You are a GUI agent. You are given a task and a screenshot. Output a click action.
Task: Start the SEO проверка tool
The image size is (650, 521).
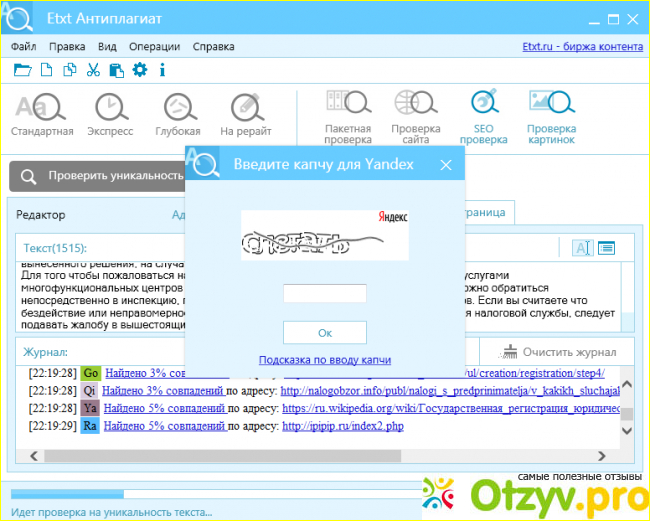(483, 117)
